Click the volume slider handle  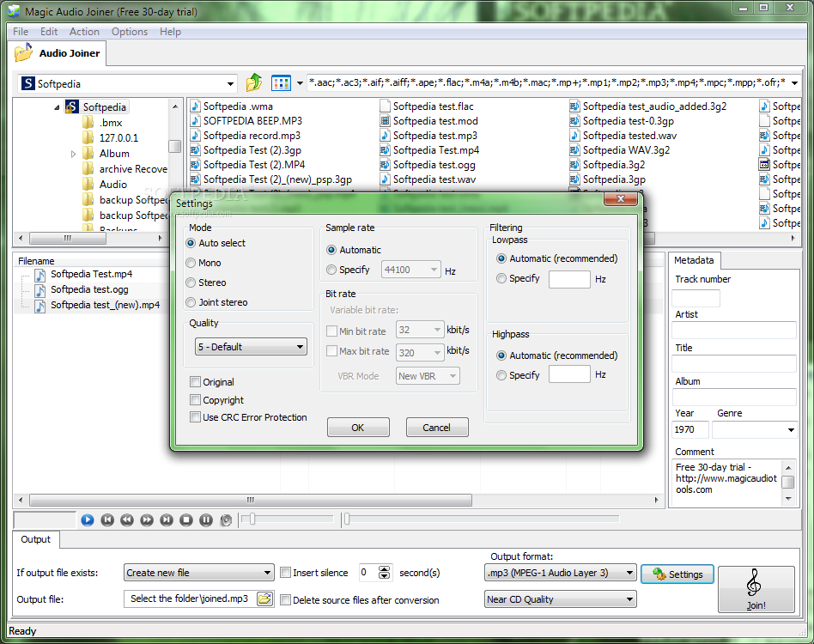[252, 519]
